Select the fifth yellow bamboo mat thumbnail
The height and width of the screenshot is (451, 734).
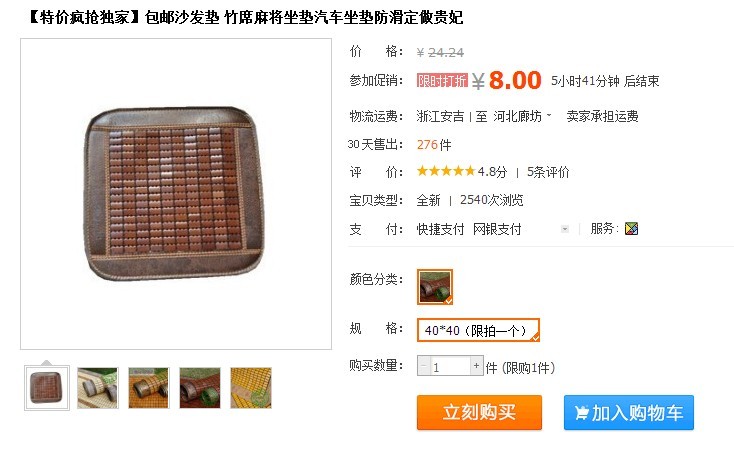click(251, 388)
